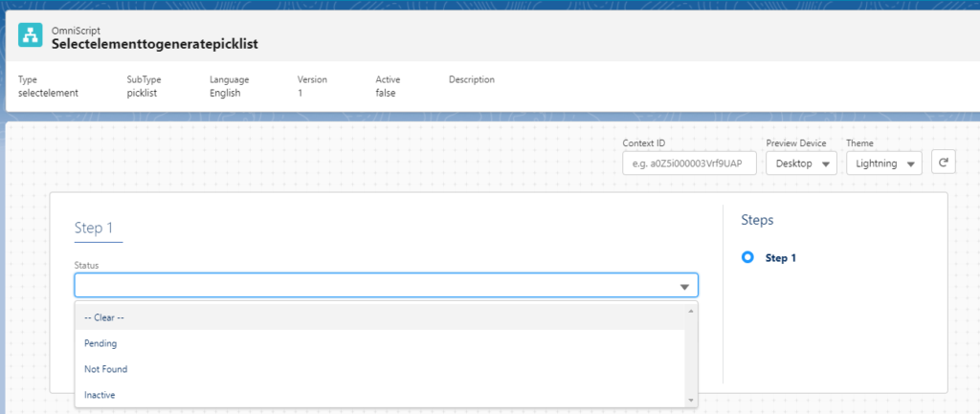Click the Type value selectelement
Viewport: 980px width, 414px height.
tap(48, 93)
